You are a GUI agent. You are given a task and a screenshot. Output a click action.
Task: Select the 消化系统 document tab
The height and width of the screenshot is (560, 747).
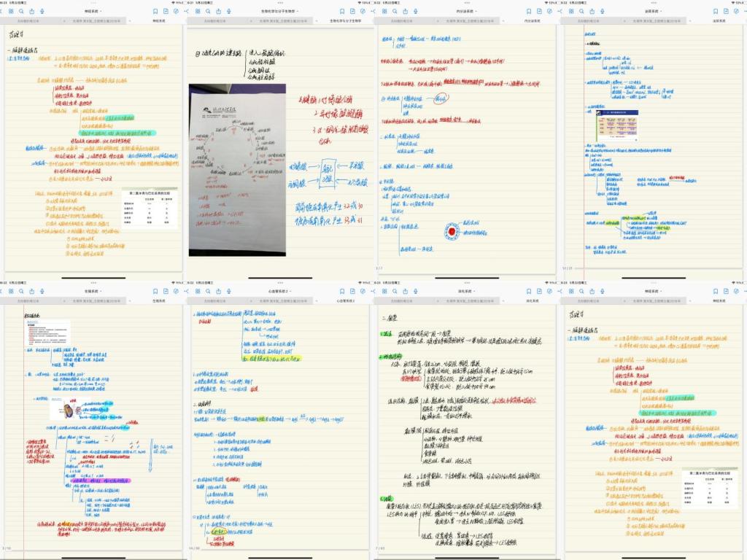[532, 300]
